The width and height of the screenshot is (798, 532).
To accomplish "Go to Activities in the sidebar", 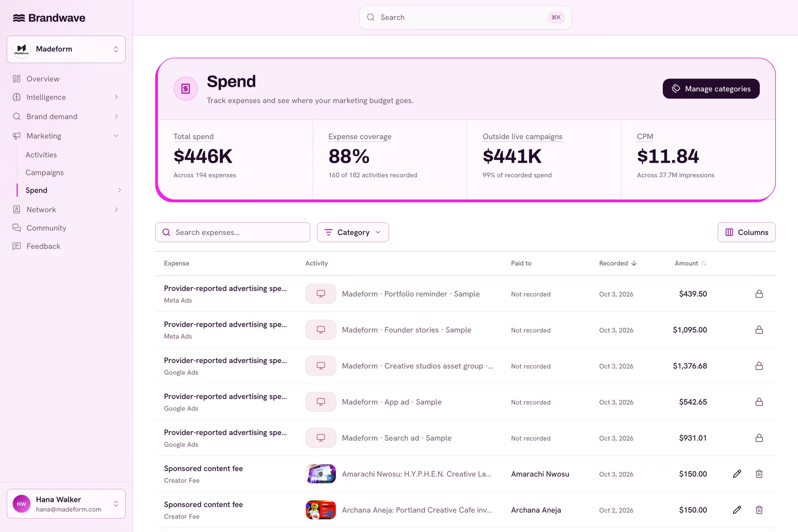I will click(x=41, y=155).
